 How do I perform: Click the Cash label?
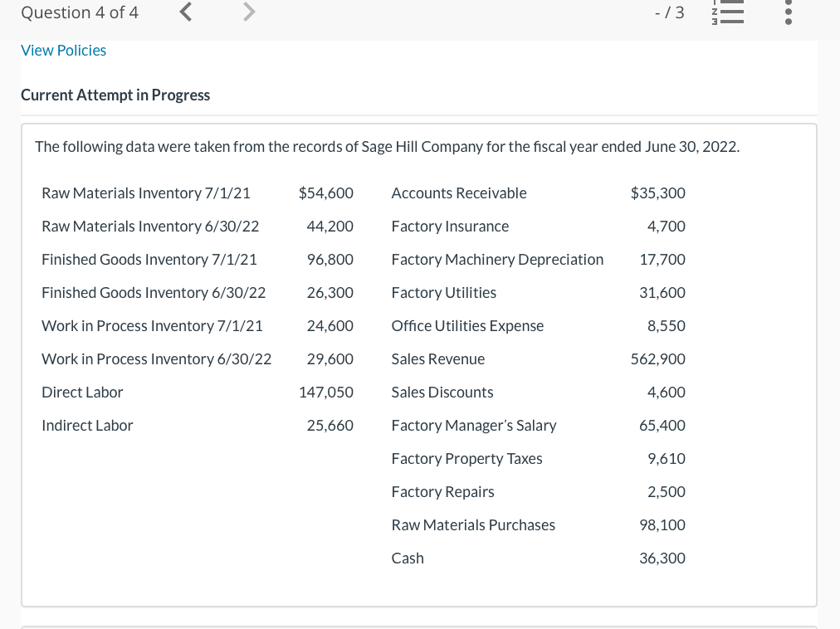click(x=408, y=558)
